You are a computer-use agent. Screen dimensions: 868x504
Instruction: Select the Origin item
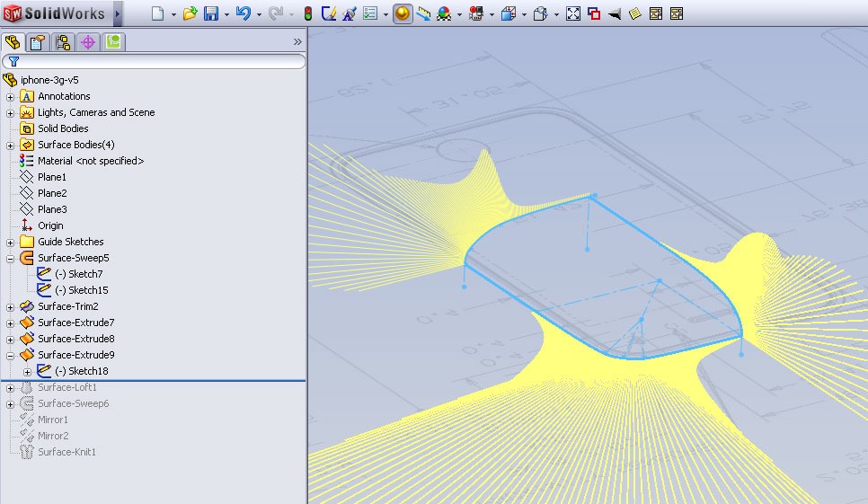point(50,225)
